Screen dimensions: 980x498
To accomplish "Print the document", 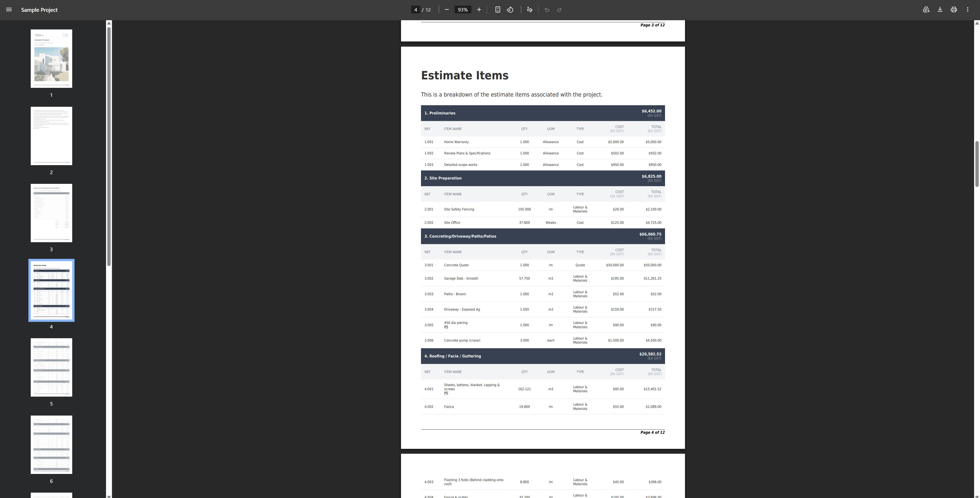I will coord(954,9).
